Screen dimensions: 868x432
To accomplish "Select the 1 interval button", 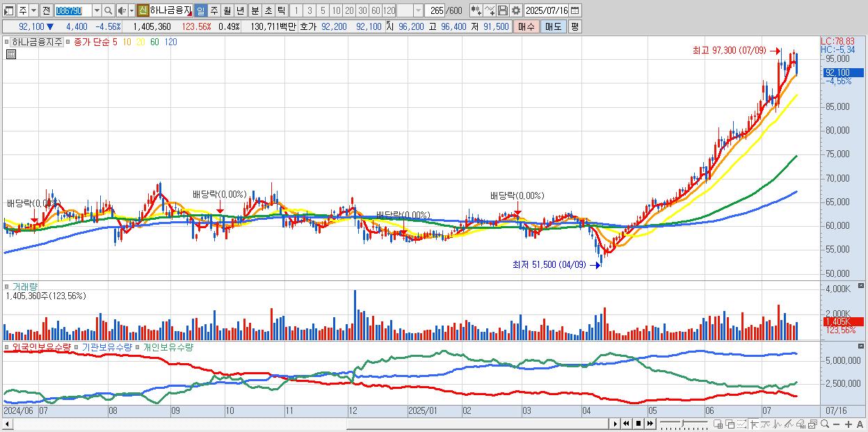I will coord(296,10).
